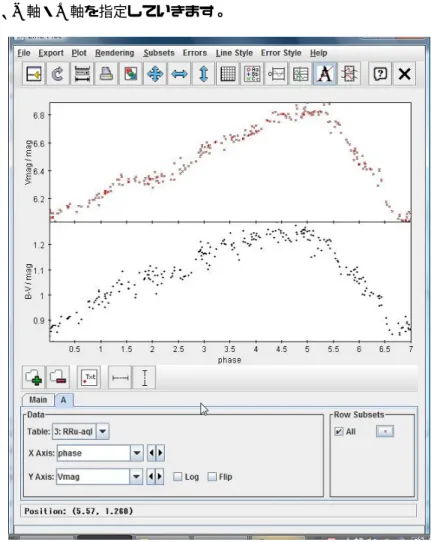Image resolution: width=431 pixels, height=542 pixels.
Task: Uncheck the All row subset checkbox
Action: tap(339, 431)
